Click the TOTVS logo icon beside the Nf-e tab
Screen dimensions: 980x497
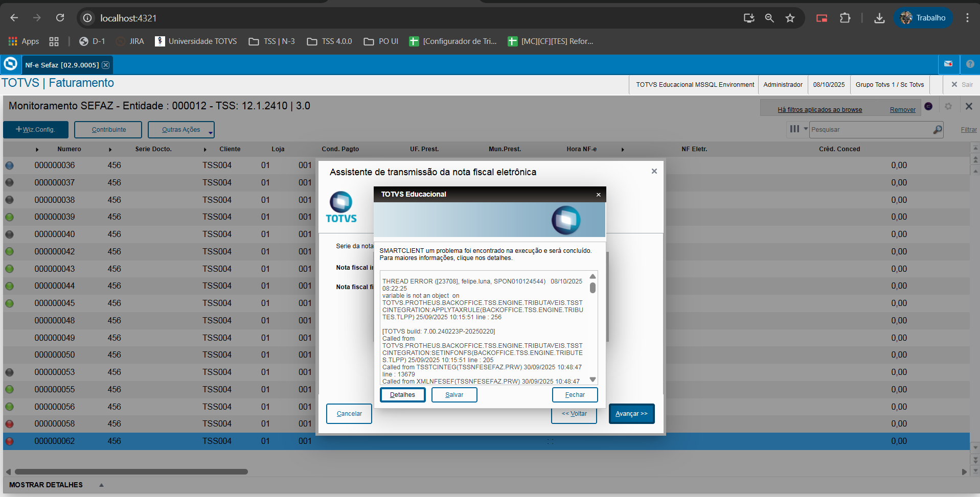[10, 64]
